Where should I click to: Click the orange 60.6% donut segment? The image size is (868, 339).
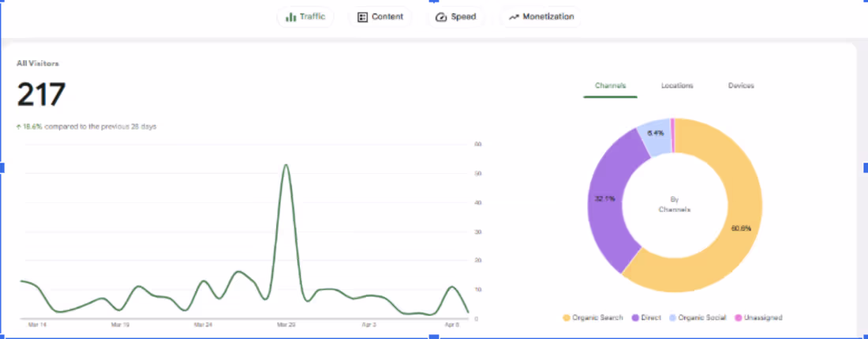click(741, 228)
